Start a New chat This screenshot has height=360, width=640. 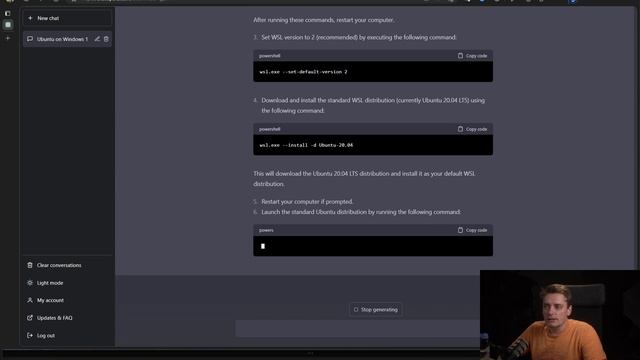pyautogui.click(x=67, y=18)
